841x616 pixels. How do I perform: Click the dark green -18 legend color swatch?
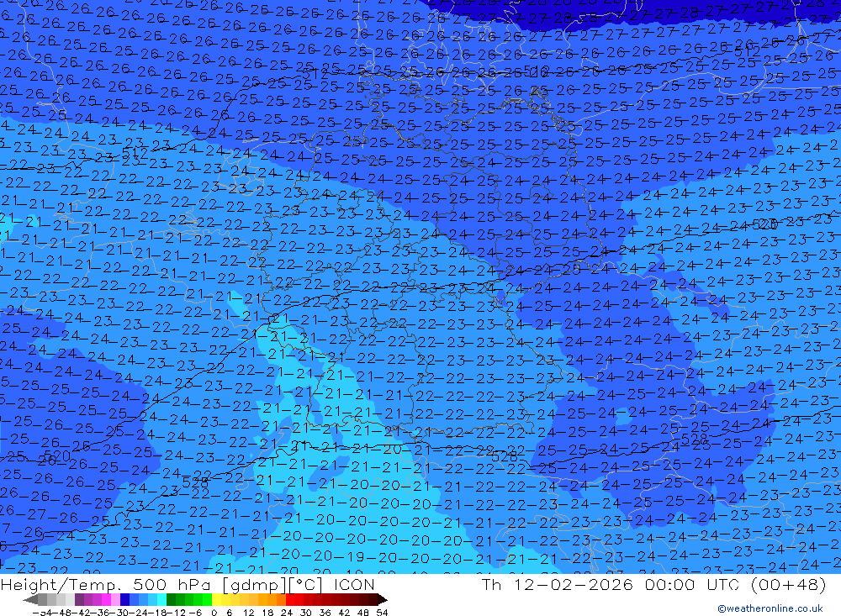tap(171, 600)
